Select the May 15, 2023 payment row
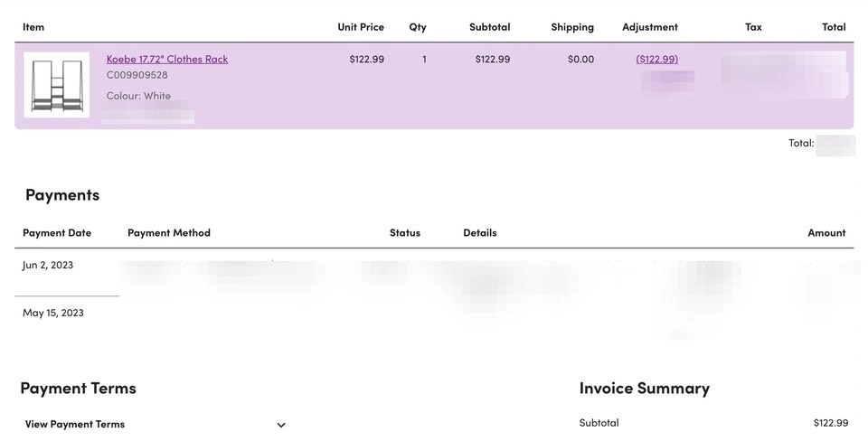The height and width of the screenshot is (441, 868). [x=53, y=314]
